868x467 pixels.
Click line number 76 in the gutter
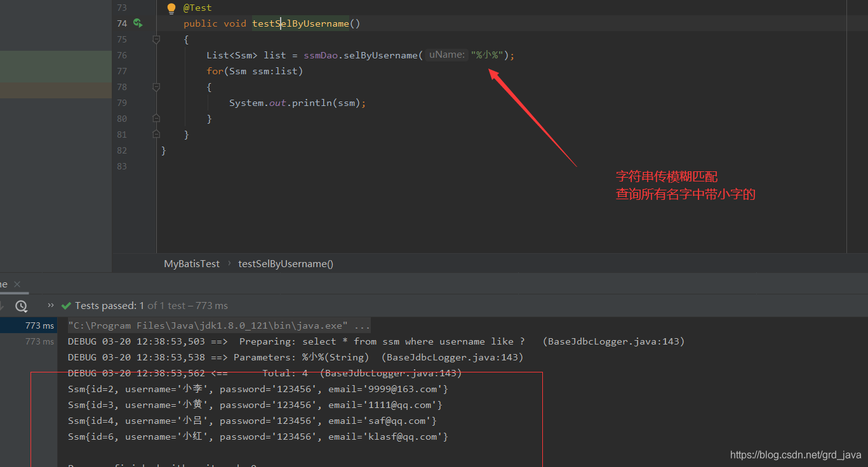pos(121,55)
